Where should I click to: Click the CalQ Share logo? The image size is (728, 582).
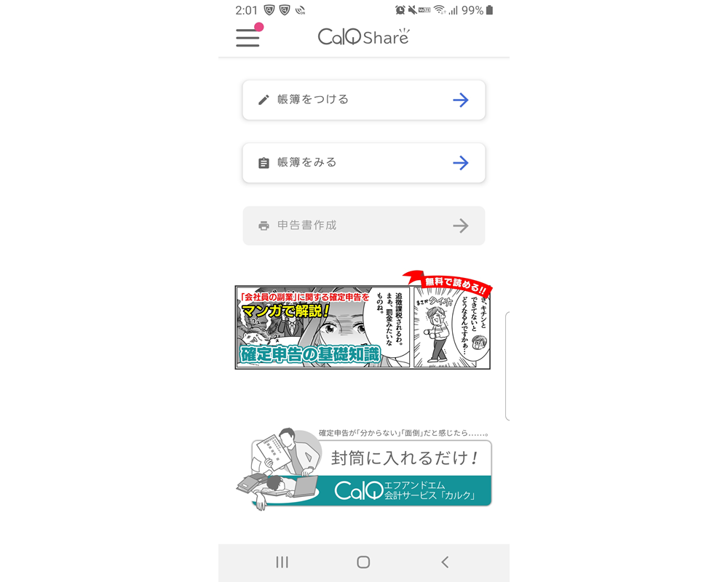(363, 36)
